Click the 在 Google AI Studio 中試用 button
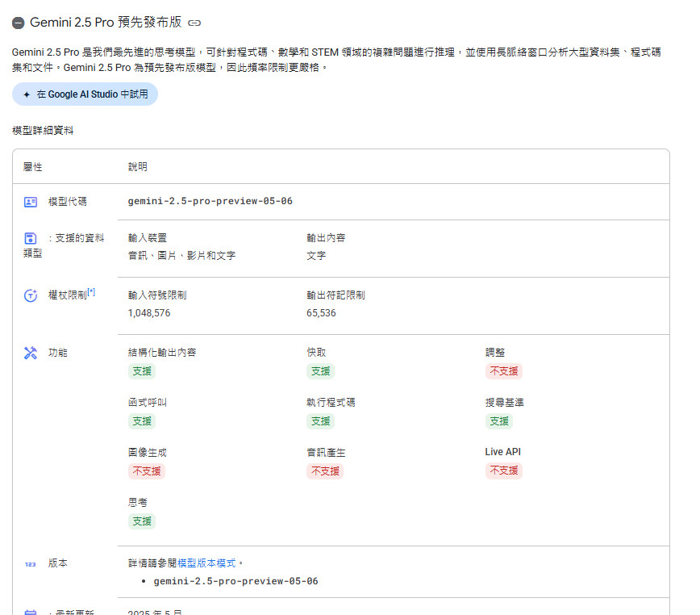 coord(85,94)
